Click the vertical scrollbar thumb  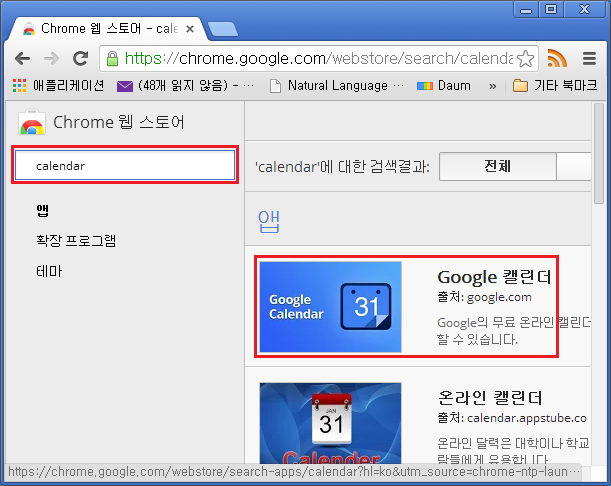tap(599, 153)
